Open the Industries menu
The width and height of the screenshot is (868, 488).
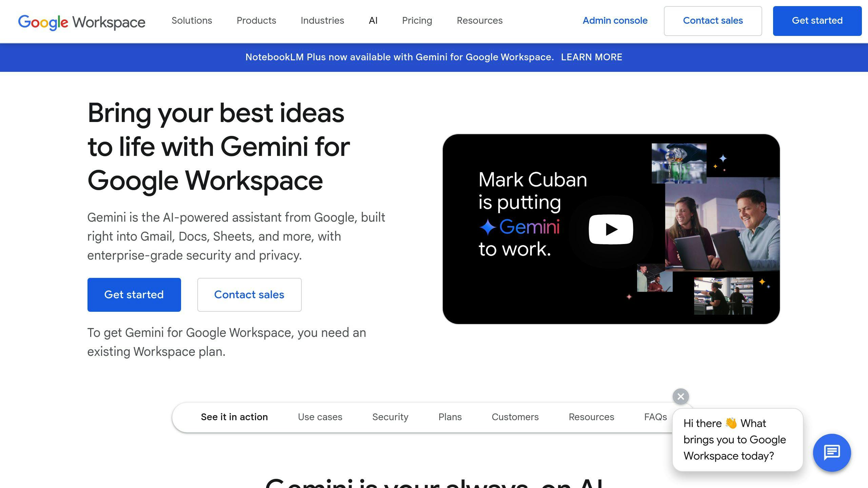click(322, 21)
